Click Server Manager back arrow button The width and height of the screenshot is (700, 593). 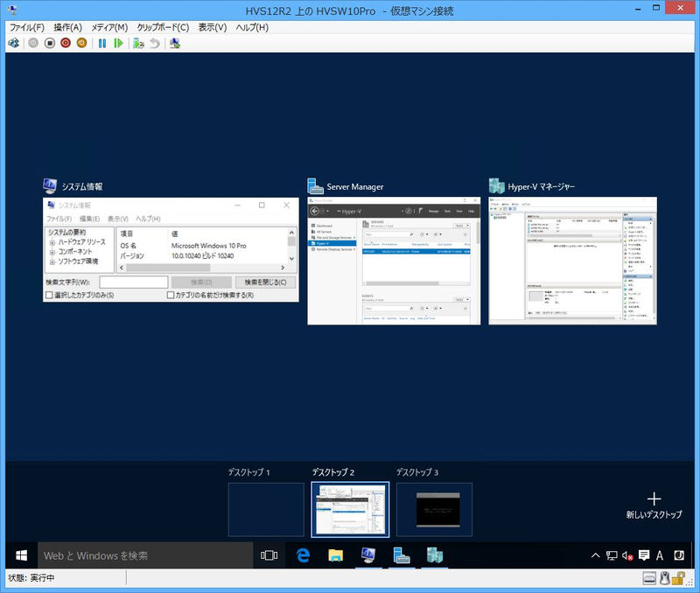[x=315, y=211]
